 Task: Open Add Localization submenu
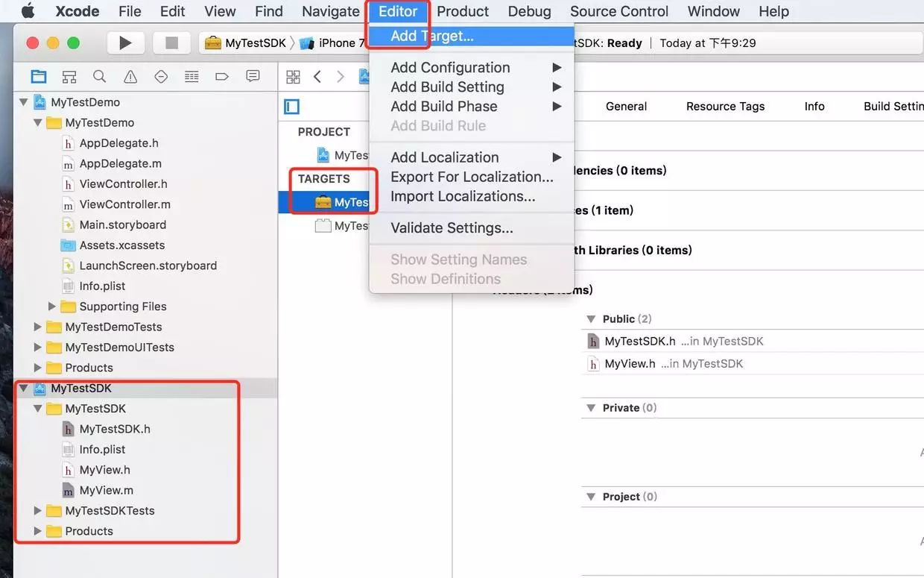[472, 157]
